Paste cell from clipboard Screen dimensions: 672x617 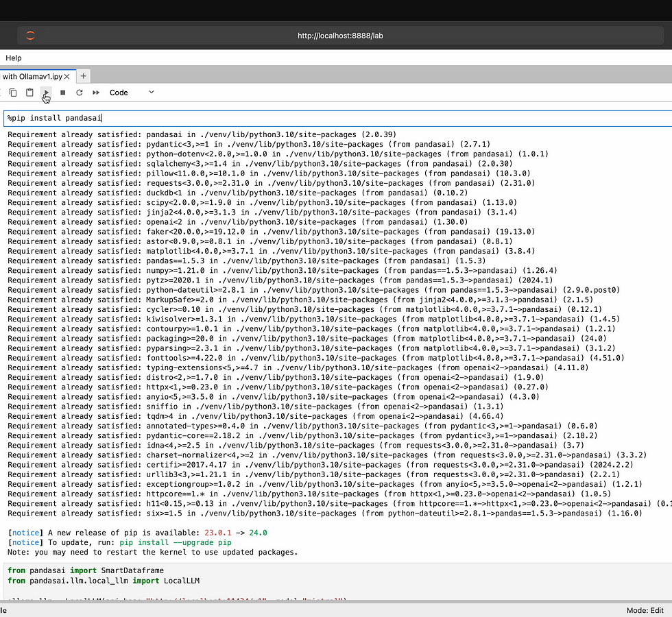(x=29, y=93)
